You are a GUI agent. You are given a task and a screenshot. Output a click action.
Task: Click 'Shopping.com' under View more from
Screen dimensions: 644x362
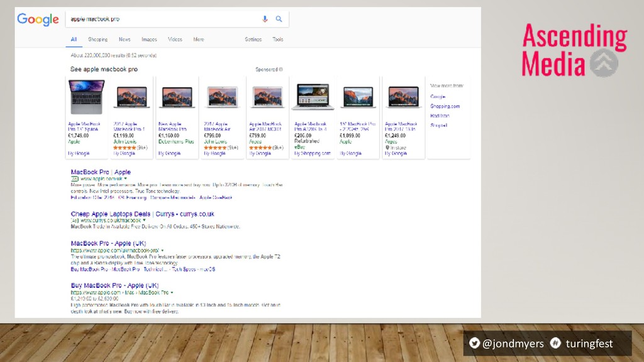coord(445,106)
